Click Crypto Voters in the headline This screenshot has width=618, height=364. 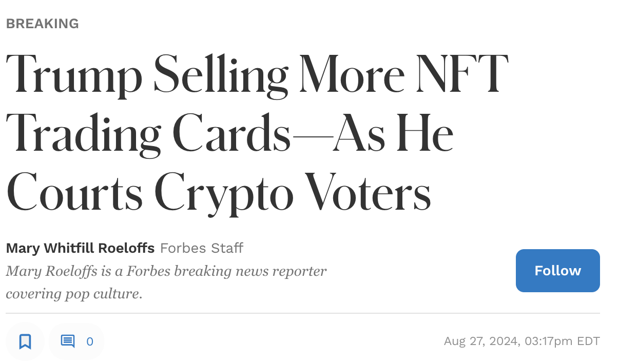point(292,192)
